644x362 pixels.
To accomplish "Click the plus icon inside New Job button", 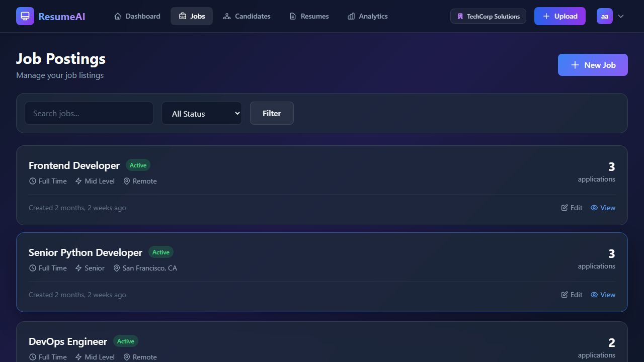I will pos(575,64).
